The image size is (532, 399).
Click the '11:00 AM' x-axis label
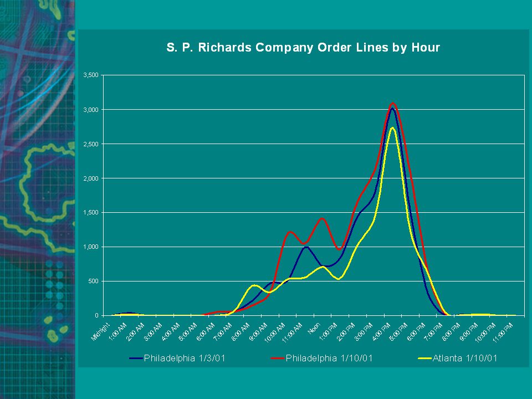coord(292,332)
